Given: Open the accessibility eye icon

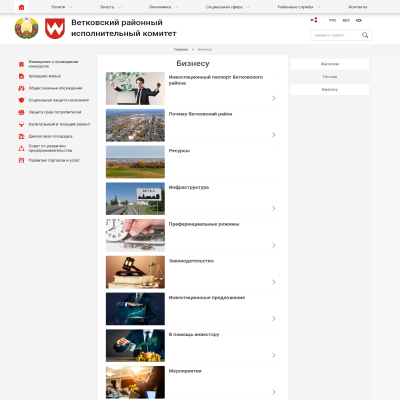Looking at the screenshot, I should click(359, 20).
